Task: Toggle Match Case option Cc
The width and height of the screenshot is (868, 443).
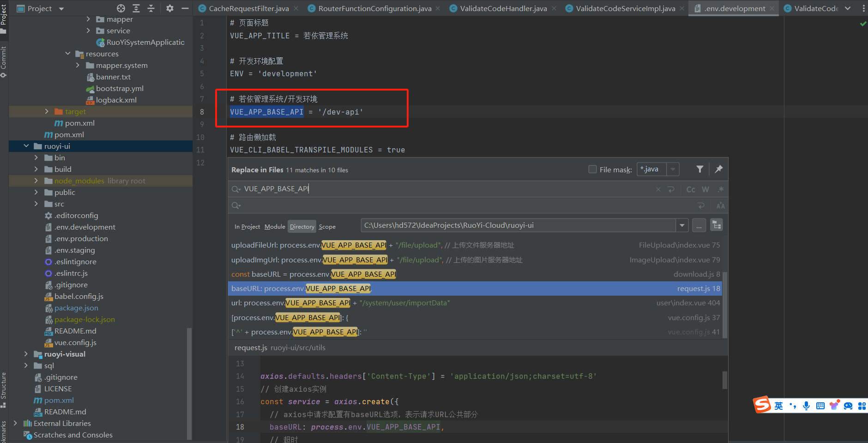Action: [x=691, y=189]
